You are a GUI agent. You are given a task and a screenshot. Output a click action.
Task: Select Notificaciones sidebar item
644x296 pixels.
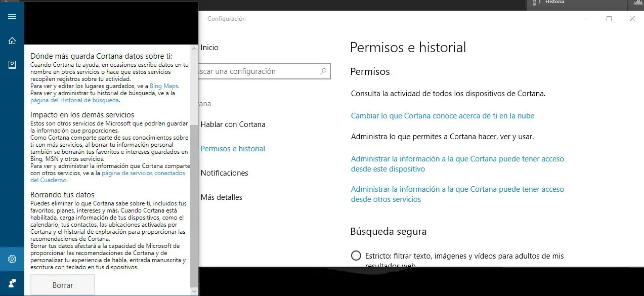[x=224, y=173]
